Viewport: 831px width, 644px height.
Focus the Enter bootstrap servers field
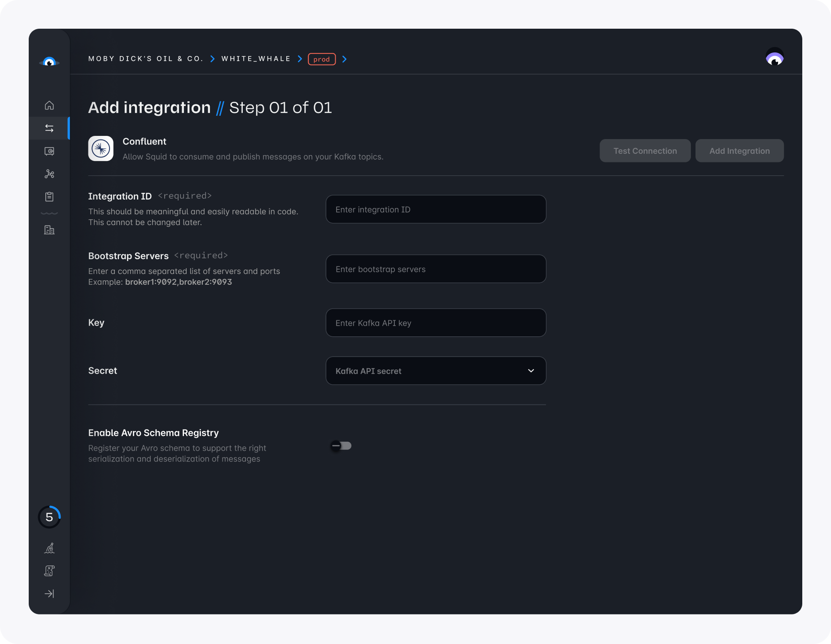436,269
